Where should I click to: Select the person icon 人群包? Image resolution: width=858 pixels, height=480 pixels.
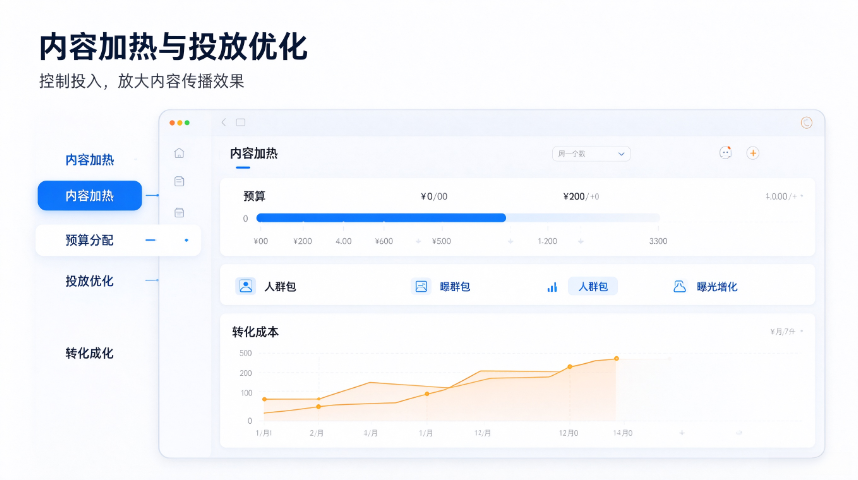(x=246, y=286)
